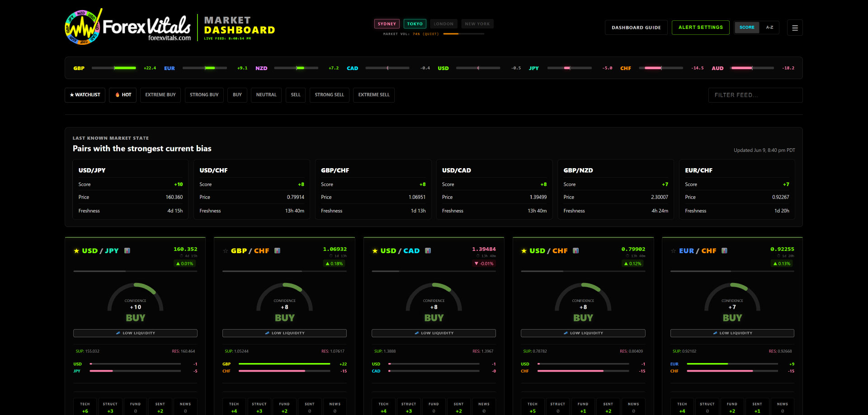Select the London session tag
Viewport: 868px width, 415px height.
pos(443,24)
